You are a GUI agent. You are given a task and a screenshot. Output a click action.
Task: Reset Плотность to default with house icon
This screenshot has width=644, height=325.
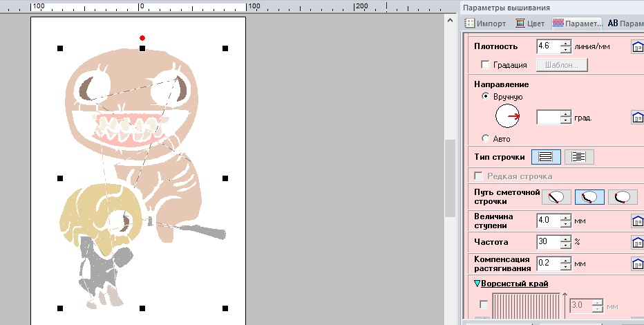coord(638,47)
